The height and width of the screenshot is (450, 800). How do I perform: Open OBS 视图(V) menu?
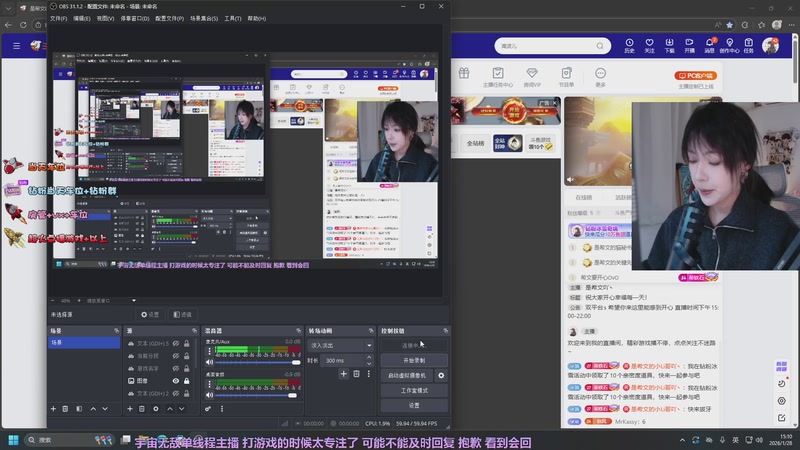[106, 18]
